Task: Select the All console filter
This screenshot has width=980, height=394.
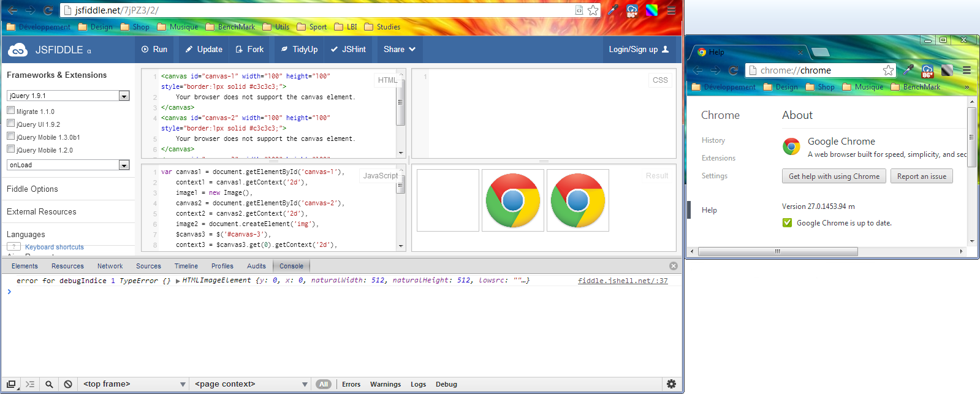Action: coord(324,384)
